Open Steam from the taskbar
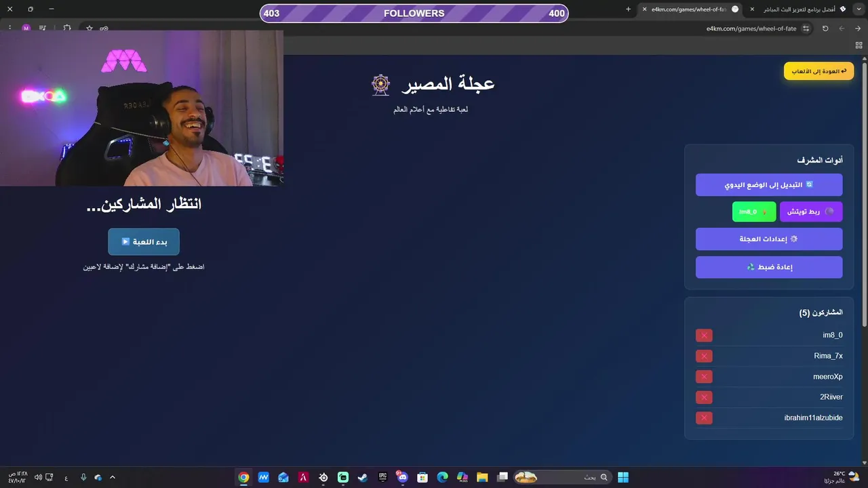 pyautogui.click(x=363, y=477)
